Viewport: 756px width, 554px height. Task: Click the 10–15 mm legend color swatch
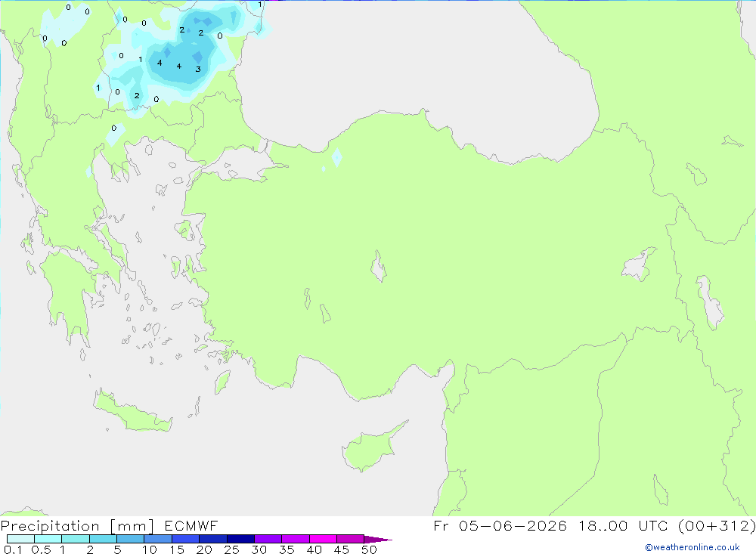pos(158,539)
